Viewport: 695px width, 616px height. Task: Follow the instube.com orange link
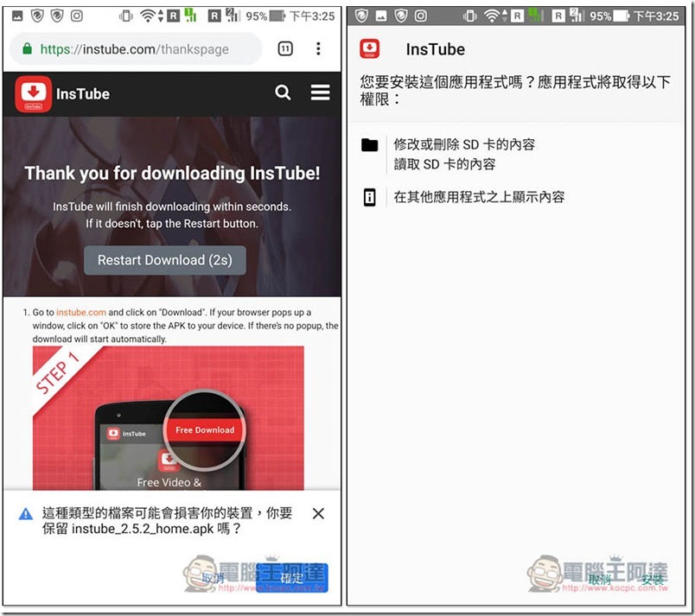point(81,312)
